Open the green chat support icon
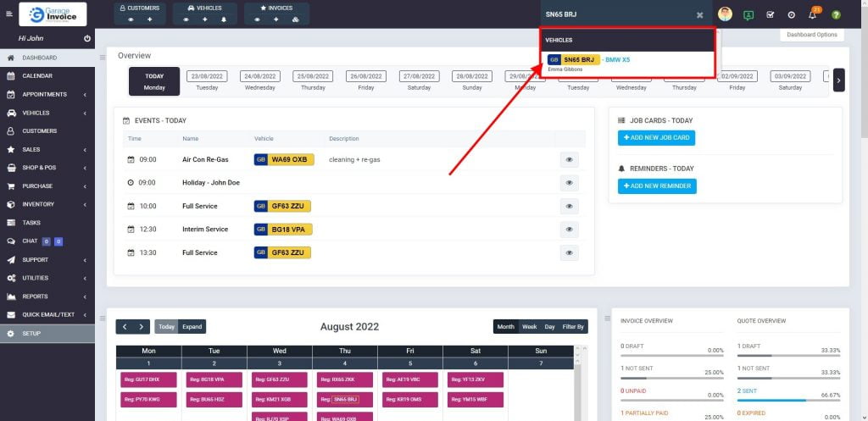Screen dimensions: 868x421 coord(748,15)
